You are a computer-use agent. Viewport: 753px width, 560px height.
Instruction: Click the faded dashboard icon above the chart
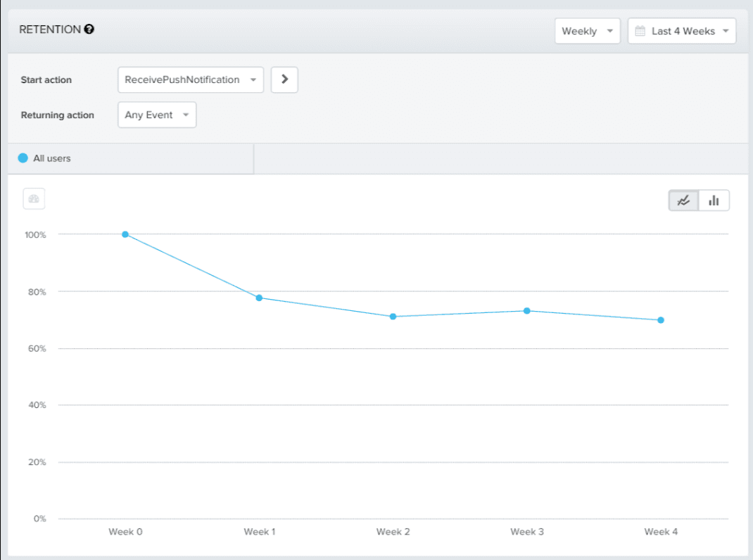[34, 199]
